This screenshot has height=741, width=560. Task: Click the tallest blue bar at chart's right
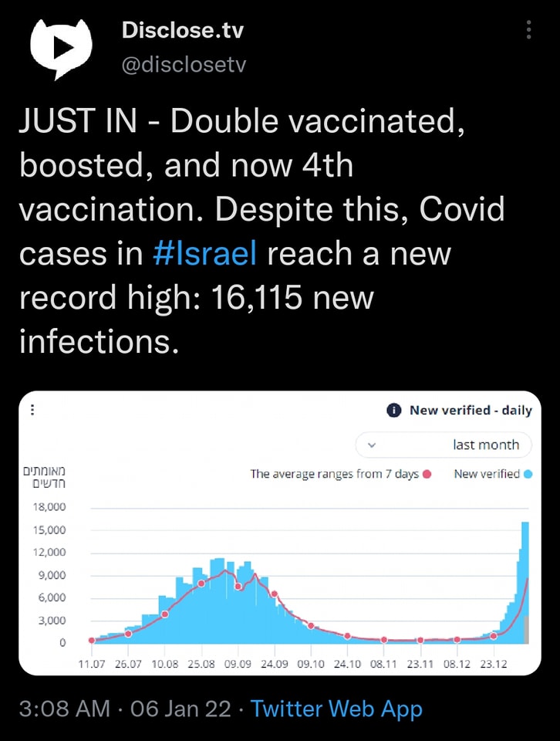(525, 579)
